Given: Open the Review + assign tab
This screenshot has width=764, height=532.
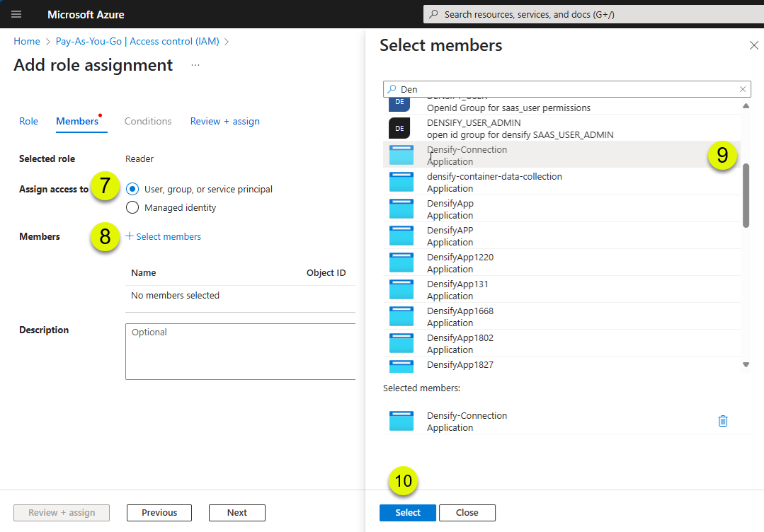Looking at the screenshot, I should (224, 121).
